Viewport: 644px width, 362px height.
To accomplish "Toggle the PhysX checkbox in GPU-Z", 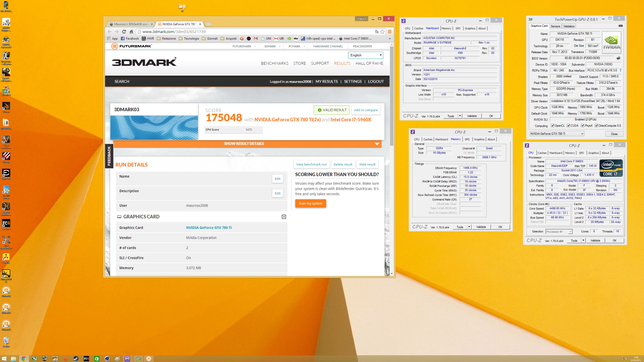I will [582, 126].
